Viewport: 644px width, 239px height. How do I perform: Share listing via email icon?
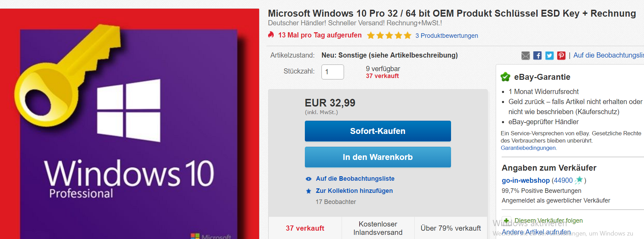click(x=526, y=56)
